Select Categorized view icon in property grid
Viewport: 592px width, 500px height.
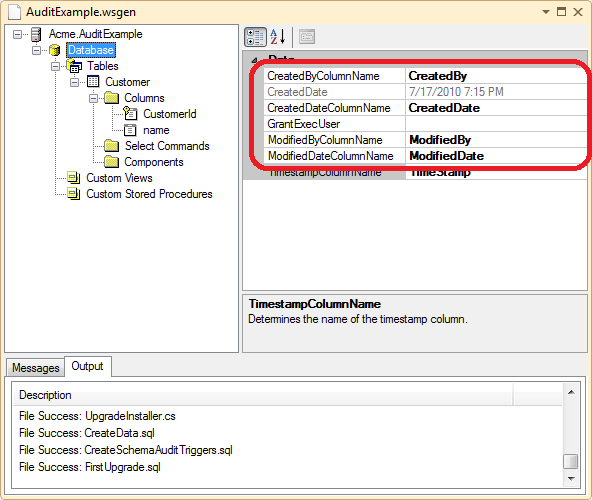(255, 37)
